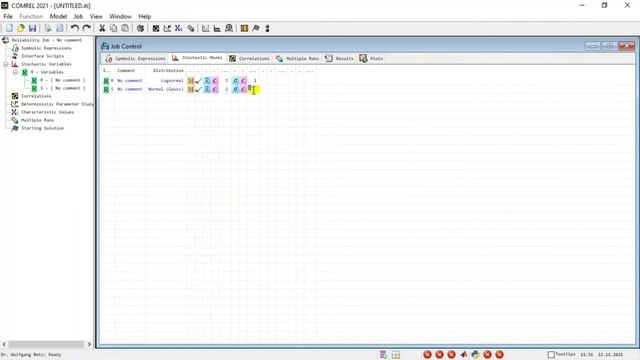The height and width of the screenshot is (360, 640).
Task: Switch to the Multiple Runs tab
Action: pyautogui.click(x=297, y=58)
